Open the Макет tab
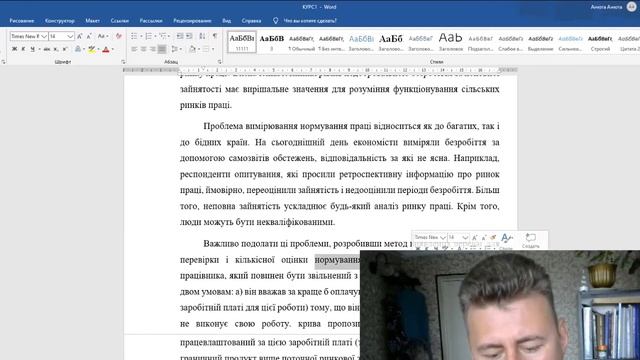Image resolution: width=640 pixels, height=360 pixels. pyautogui.click(x=93, y=20)
